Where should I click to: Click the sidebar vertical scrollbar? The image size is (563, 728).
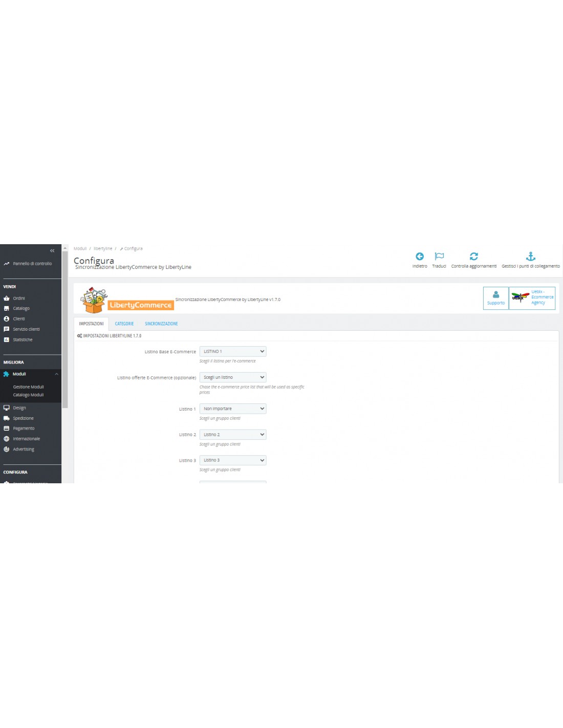[x=65, y=330]
